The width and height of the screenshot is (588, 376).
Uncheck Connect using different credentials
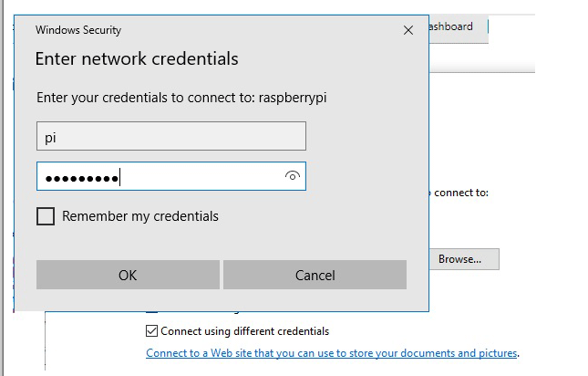(152, 331)
